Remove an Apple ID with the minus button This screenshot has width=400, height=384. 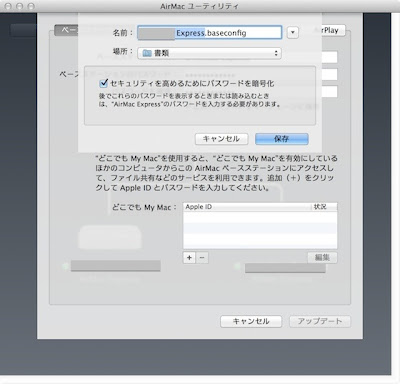(202, 257)
